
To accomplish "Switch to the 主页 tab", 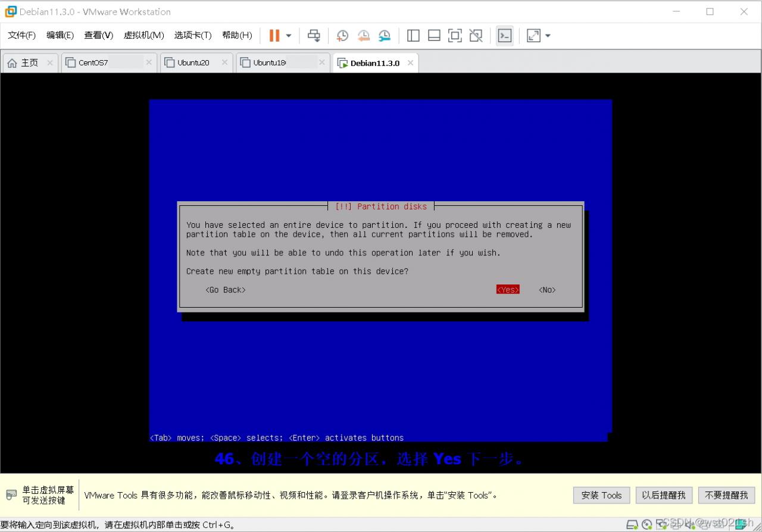I will (30, 62).
